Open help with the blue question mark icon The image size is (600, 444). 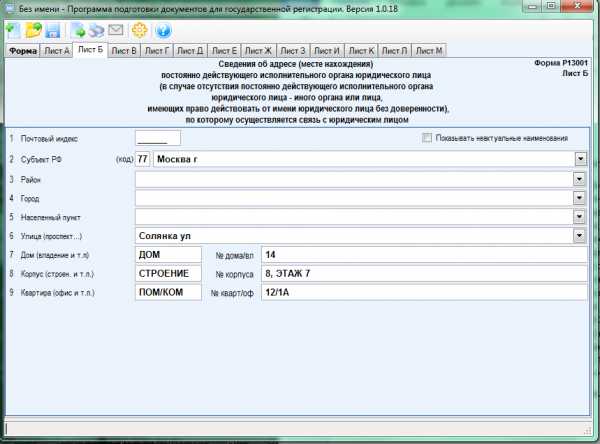tap(163, 31)
